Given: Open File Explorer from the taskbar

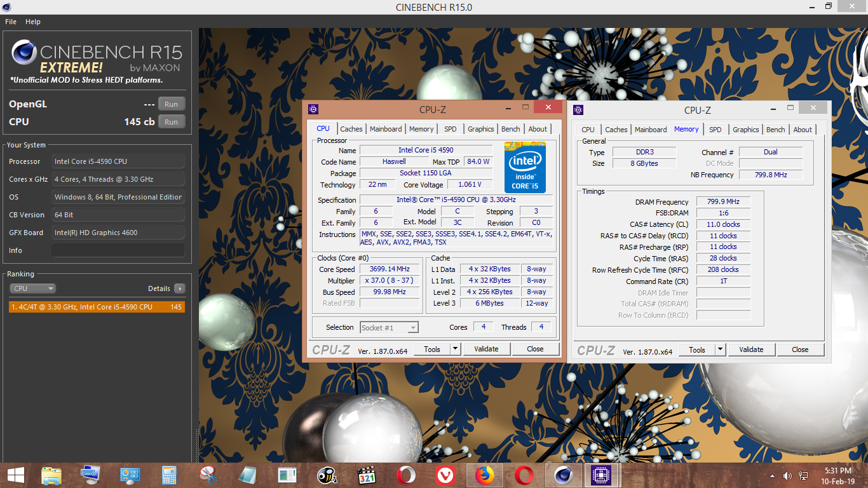Looking at the screenshot, I should [51, 475].
